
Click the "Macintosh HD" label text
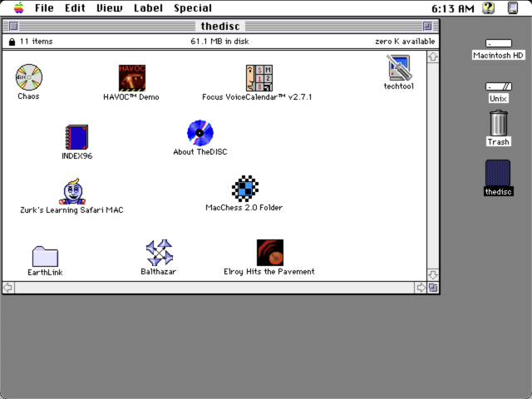tap(498, 56)
